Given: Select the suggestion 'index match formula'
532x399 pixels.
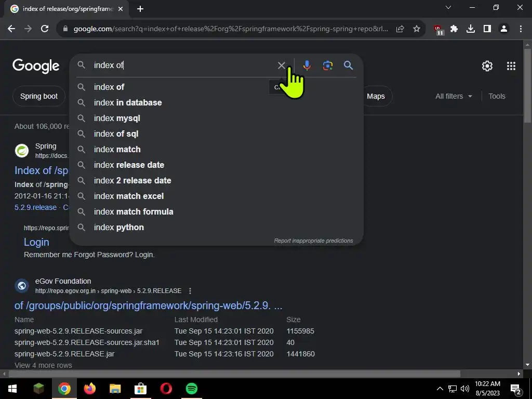Looking at the screenshot, I should point(216,212).
